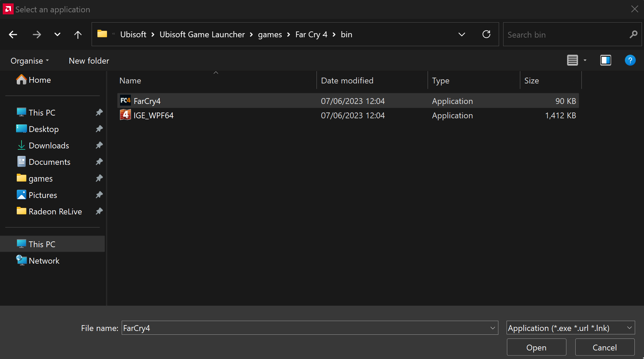Navigate to Ubisoft Game Launcher breadcrumb
The height and width of the screenshot is (359, 644).
pyautogui.click(x=202, y=35)
